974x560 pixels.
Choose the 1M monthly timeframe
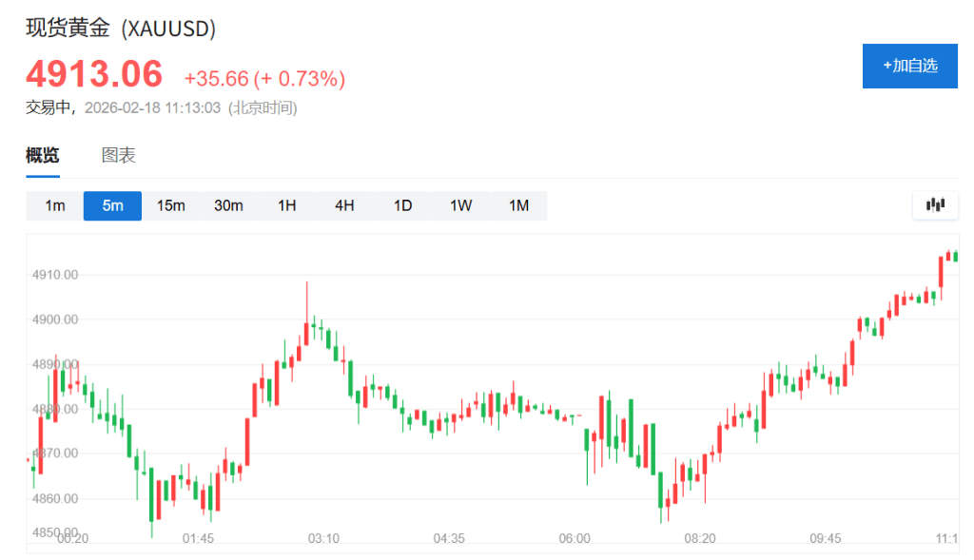pos(518,205)
